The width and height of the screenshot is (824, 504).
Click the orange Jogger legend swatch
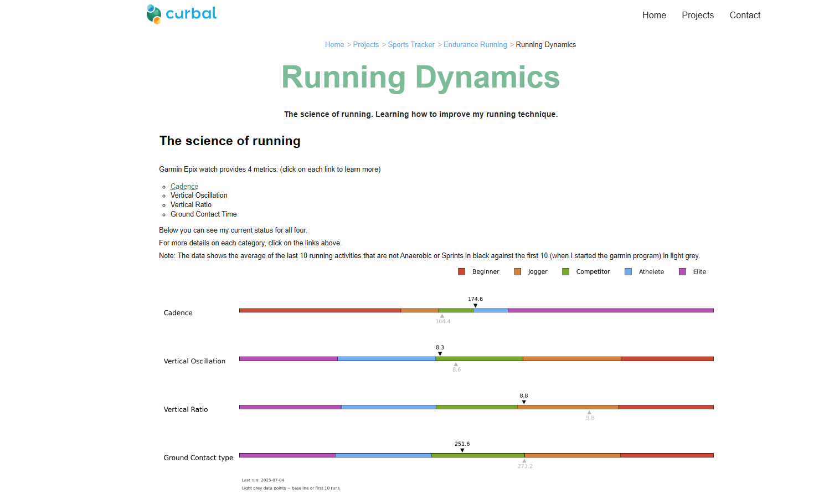517,272
